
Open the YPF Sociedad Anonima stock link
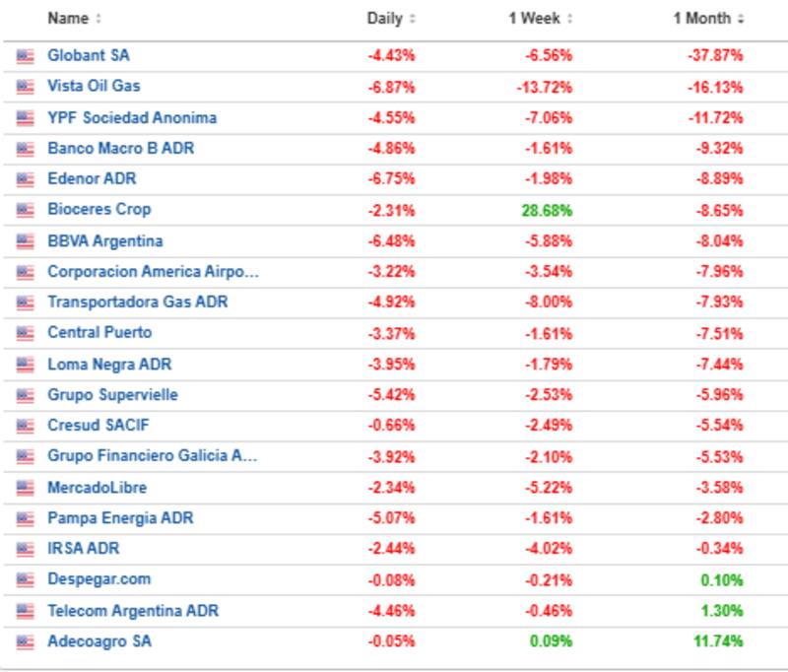132,117
